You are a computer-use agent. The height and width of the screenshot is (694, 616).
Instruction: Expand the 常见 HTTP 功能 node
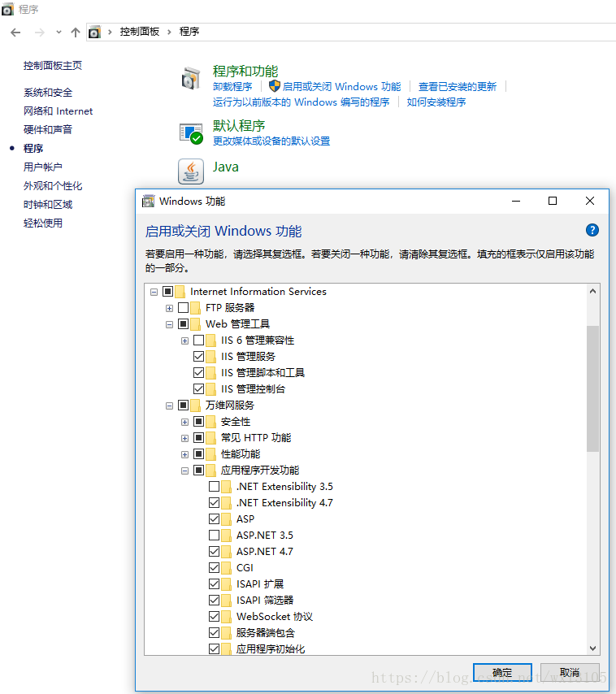point(184,438)
